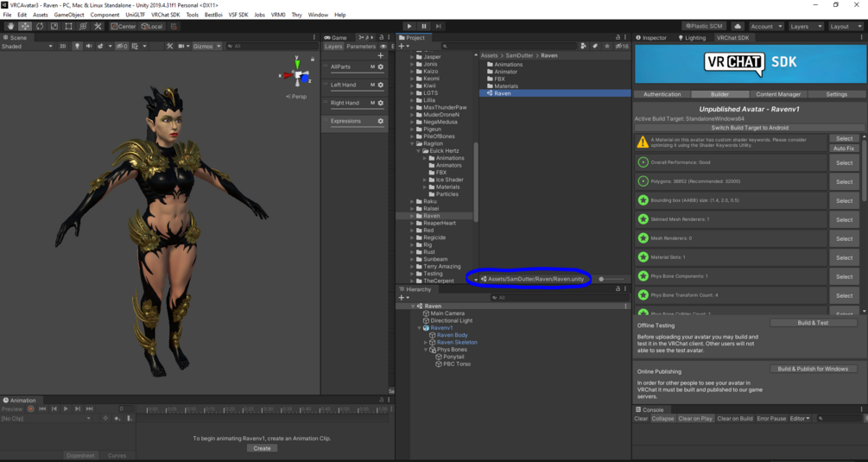The image size is (868, 462).
Task: Toggle the 2D scene view mode
Action: [x=62, y=47]
